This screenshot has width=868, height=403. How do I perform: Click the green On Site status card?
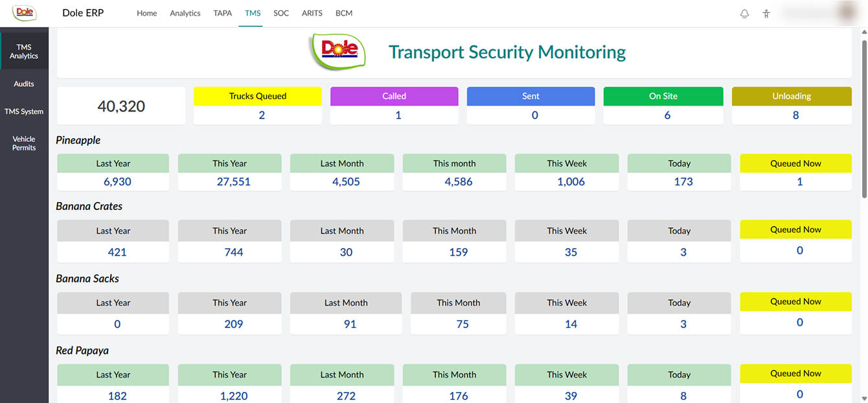(x=663, y=106)
